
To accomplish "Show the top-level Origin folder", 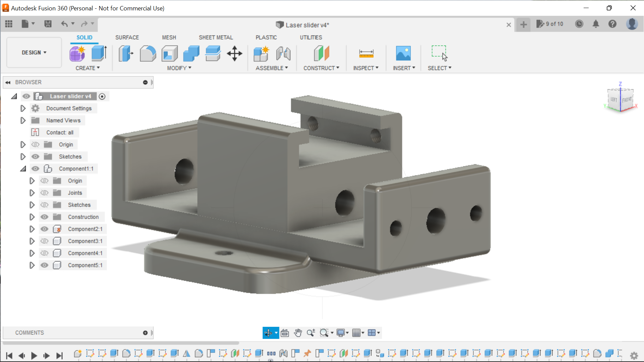I will tap(35, 145).
